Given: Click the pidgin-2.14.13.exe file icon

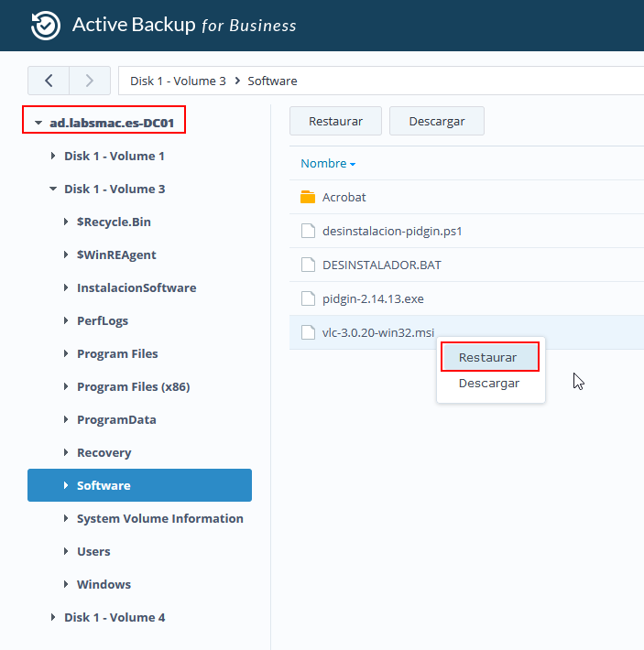Looking at the screenshot, I should coord(308,299).
